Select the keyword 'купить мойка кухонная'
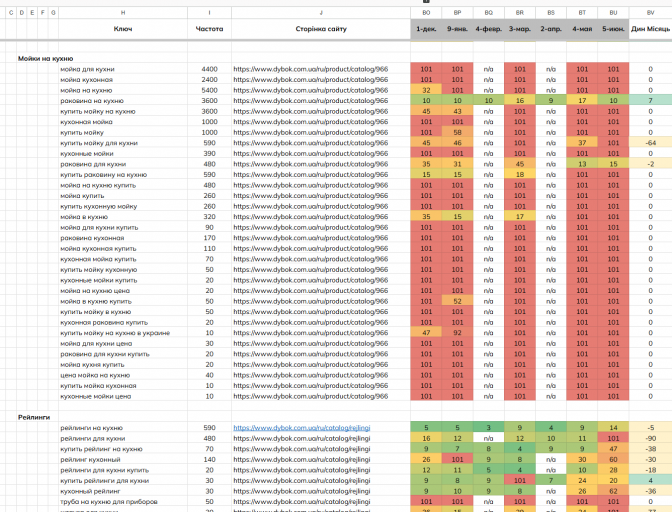 tap(98, 386)
